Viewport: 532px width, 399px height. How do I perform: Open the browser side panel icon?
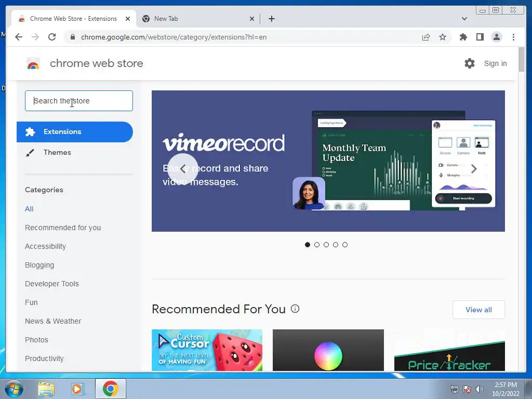pos(480,37)
